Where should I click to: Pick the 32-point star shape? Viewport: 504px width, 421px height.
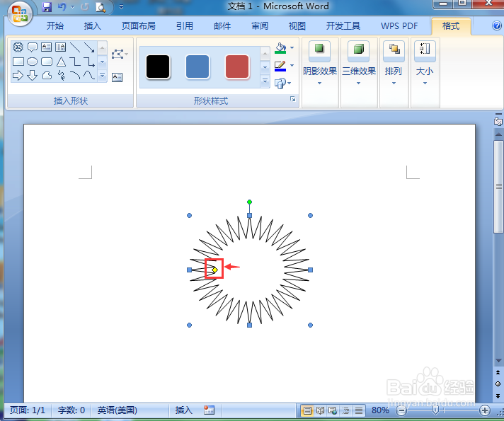18,47
